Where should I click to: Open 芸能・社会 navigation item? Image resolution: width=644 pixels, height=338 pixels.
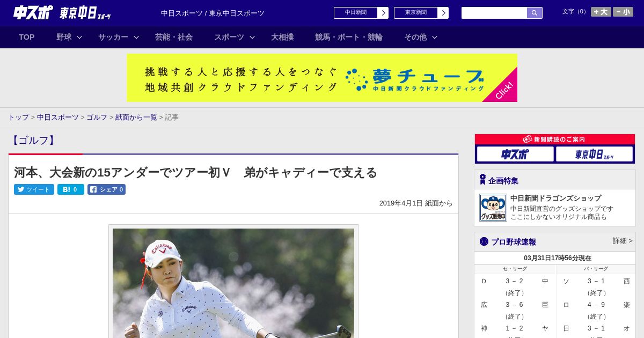174,37
